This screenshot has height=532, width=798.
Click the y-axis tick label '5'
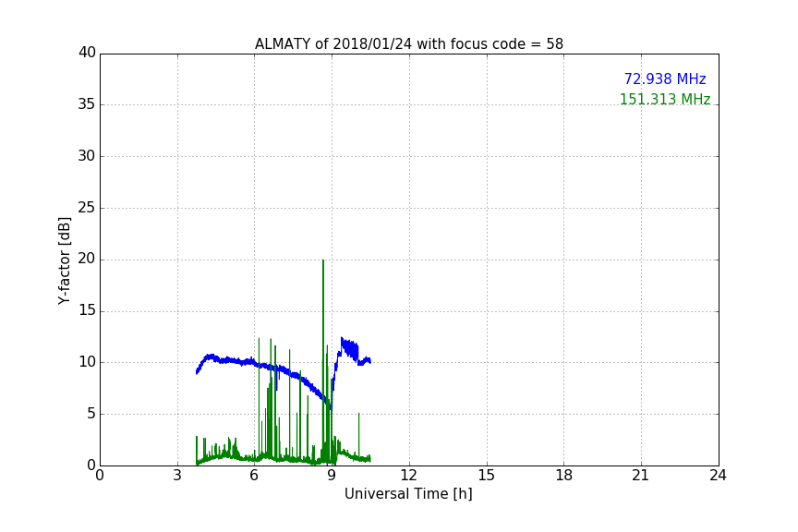point(91,414)
